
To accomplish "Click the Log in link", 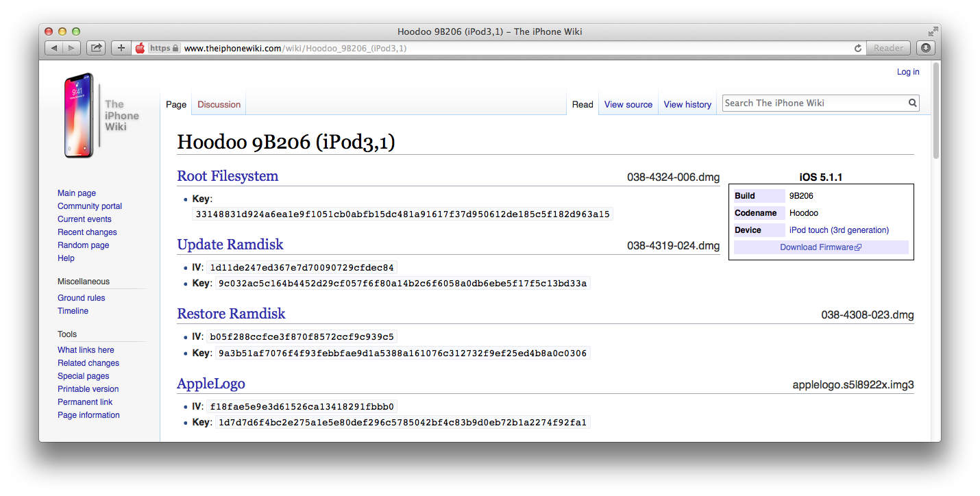I will 908,71.
